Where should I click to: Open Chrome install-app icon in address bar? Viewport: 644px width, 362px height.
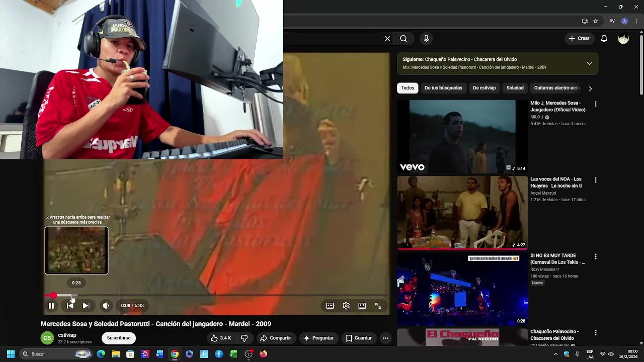tap(585, 21)
